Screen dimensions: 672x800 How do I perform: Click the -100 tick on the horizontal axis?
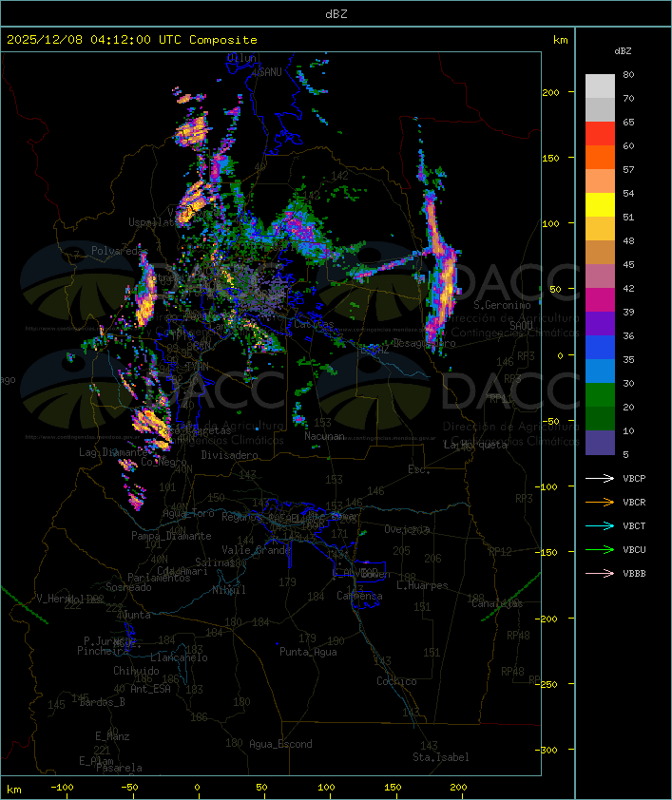point(62,788)
